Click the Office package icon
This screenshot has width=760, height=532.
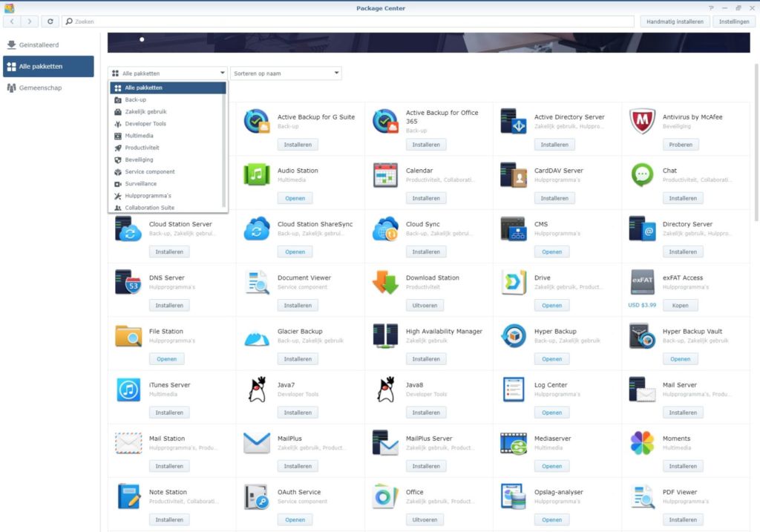point(385,496)
